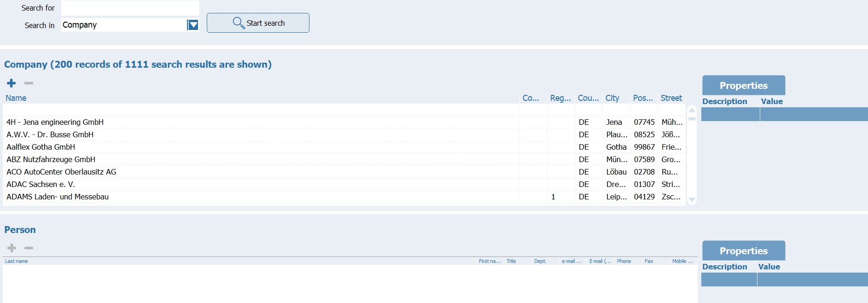Click street cell Zsc...

pos(671,197)
